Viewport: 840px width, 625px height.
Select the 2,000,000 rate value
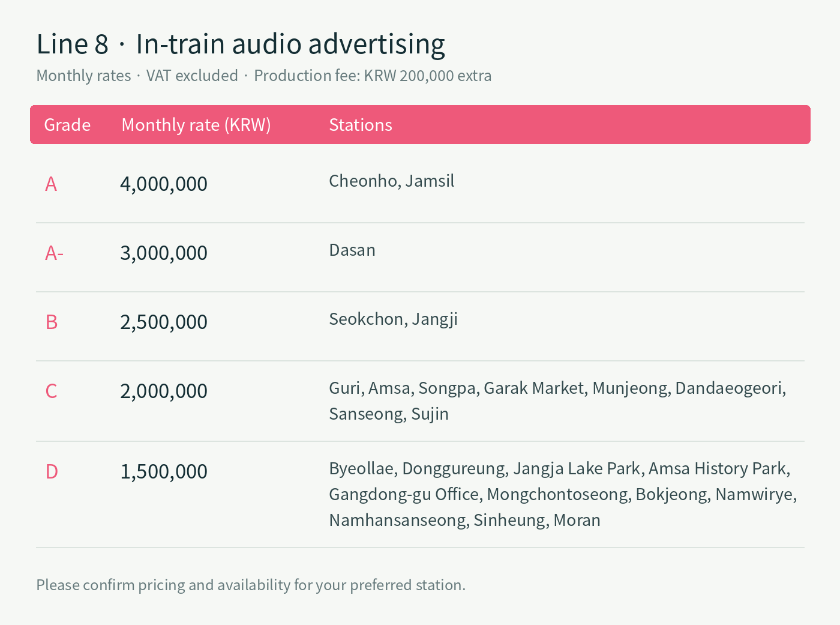(164, 391)
